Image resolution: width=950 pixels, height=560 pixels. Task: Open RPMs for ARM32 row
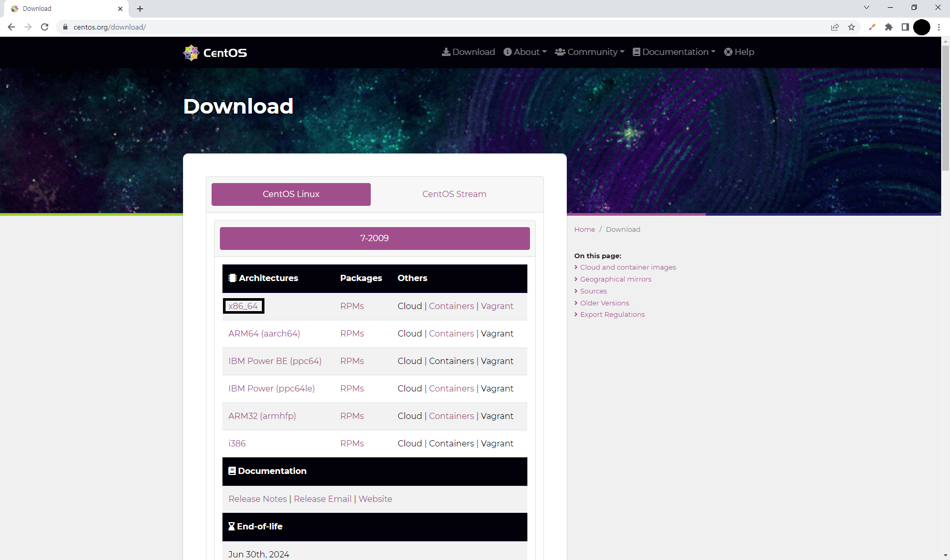click(x=352, y=416)
